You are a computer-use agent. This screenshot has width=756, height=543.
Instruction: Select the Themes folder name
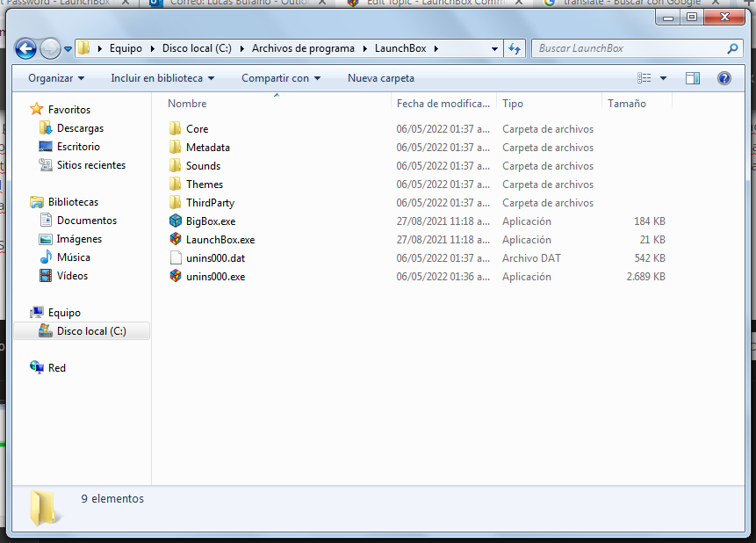click(x=205, y=185)
